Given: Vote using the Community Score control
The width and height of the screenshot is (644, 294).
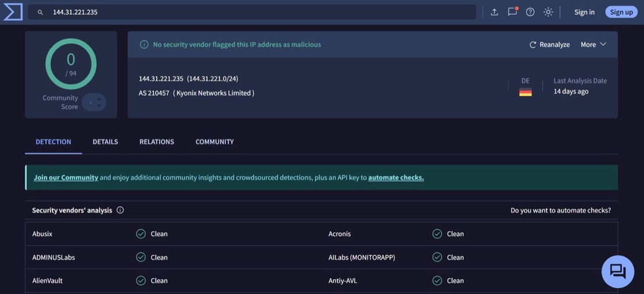Looking at the screenshot, I should pos(94,102).
